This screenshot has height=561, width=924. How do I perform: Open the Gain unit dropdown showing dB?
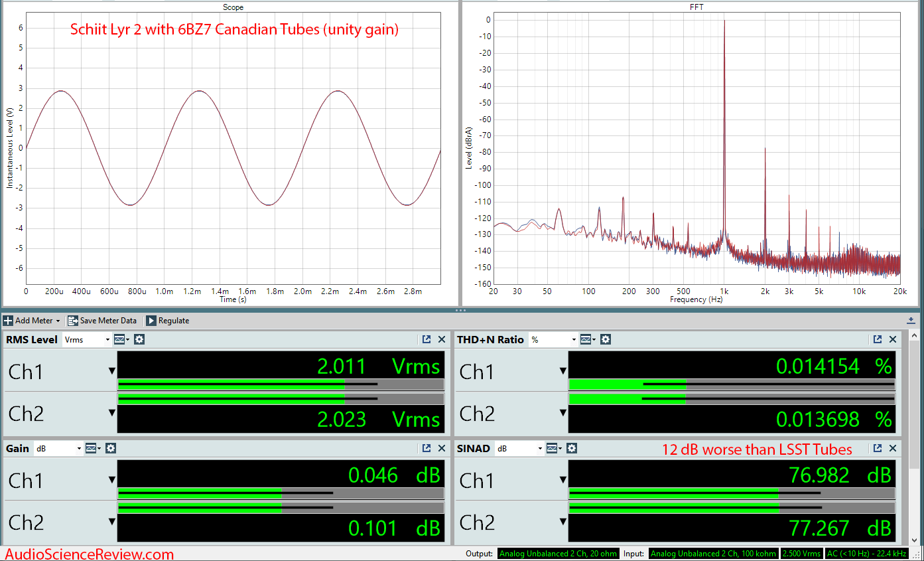(58, 448)
